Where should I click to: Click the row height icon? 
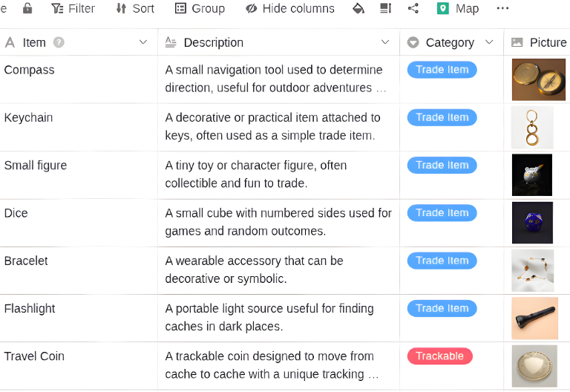385,8
